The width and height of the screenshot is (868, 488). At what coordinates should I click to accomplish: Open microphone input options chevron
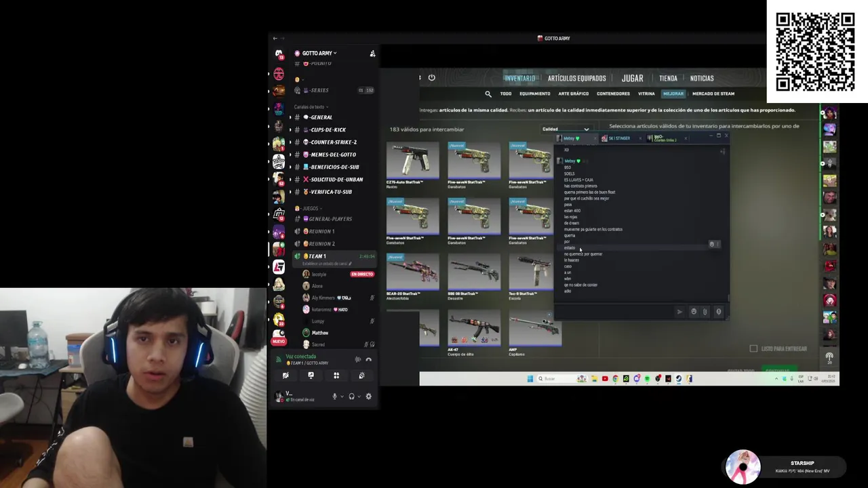(342, 396)
